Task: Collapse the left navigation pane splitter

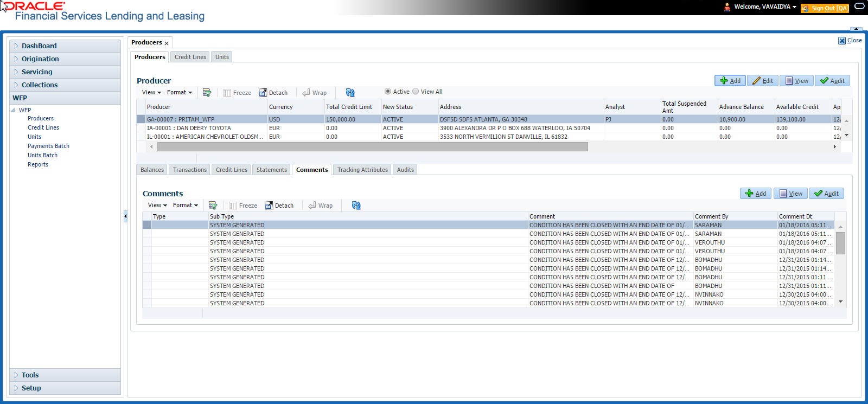Action: (125, 216)
